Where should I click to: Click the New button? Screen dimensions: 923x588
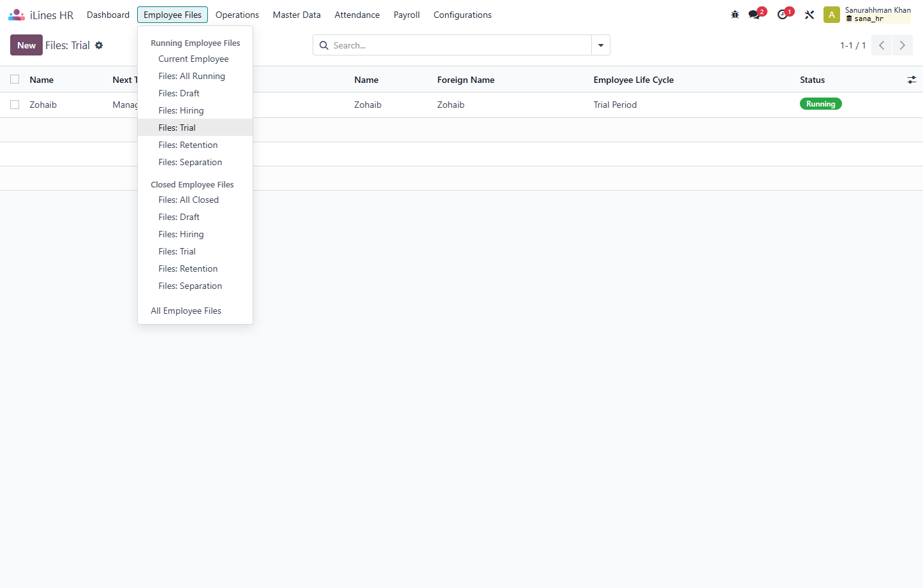[x=26, y=45]
